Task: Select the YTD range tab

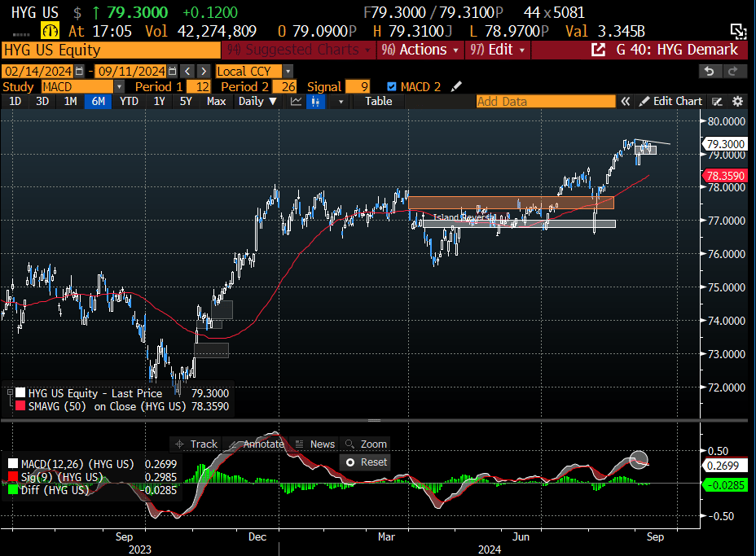Action: coord(129,102)
